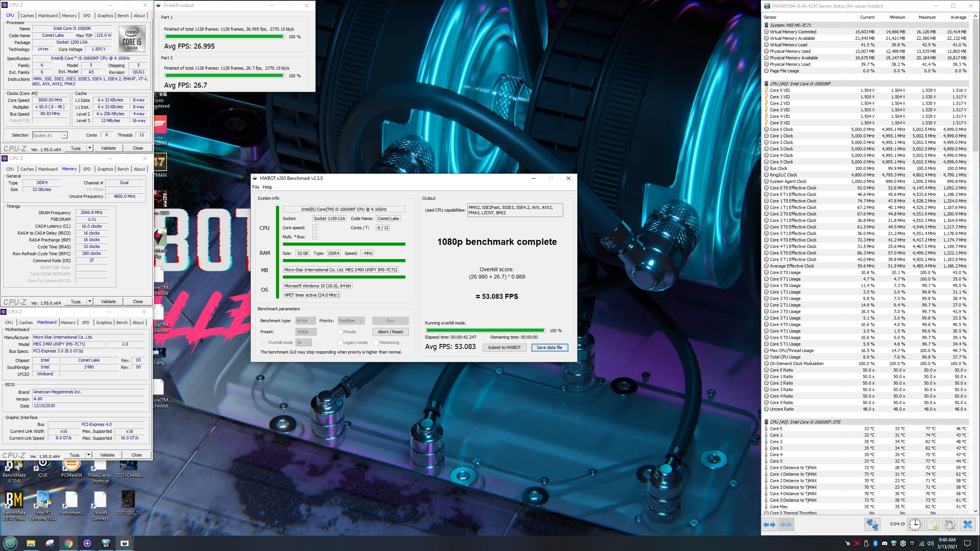Click Maximum column header in HWiNFO
This screenshot has height=551, width=980.
click(922, 17)
